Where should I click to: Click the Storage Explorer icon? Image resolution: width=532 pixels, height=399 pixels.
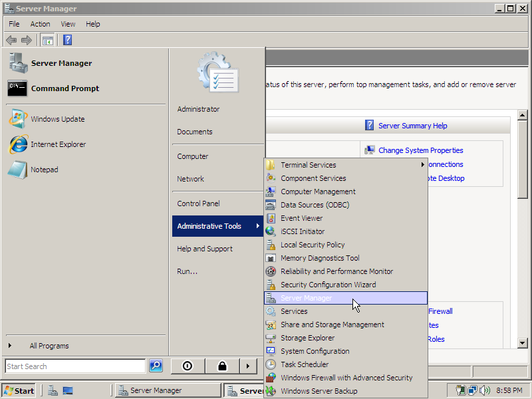click(x=271, y=338)
